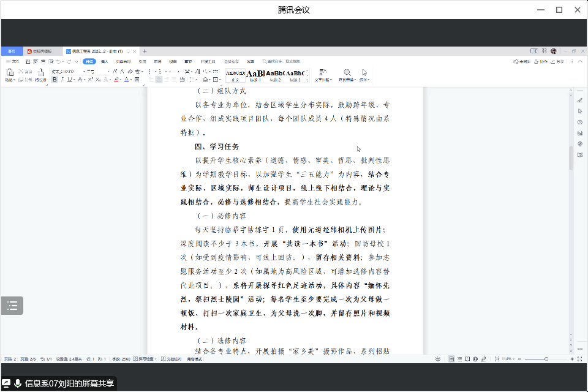Toggle italic formatting in the ribbon
Screen dimensions: 588x392
62,80
